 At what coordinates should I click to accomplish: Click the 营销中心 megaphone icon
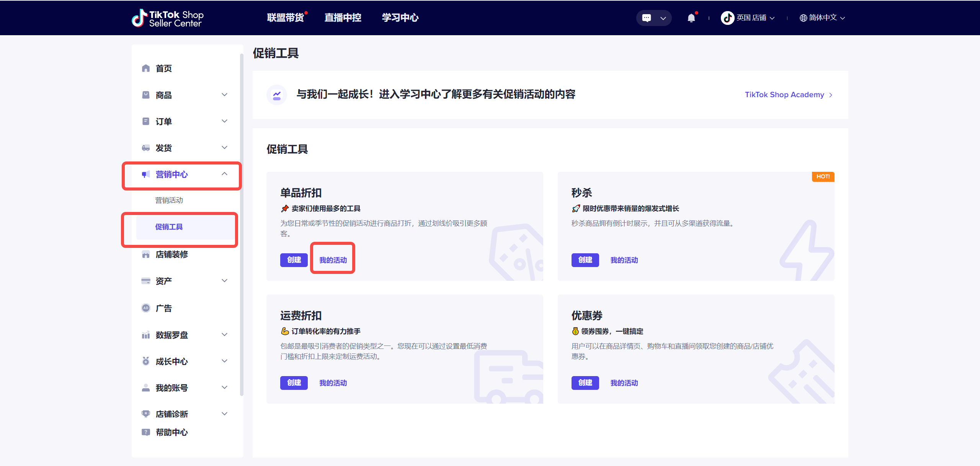click(145, 174)
